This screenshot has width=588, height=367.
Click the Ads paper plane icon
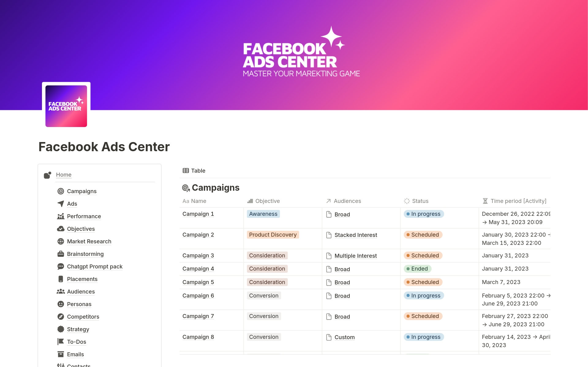pos(61,204)
